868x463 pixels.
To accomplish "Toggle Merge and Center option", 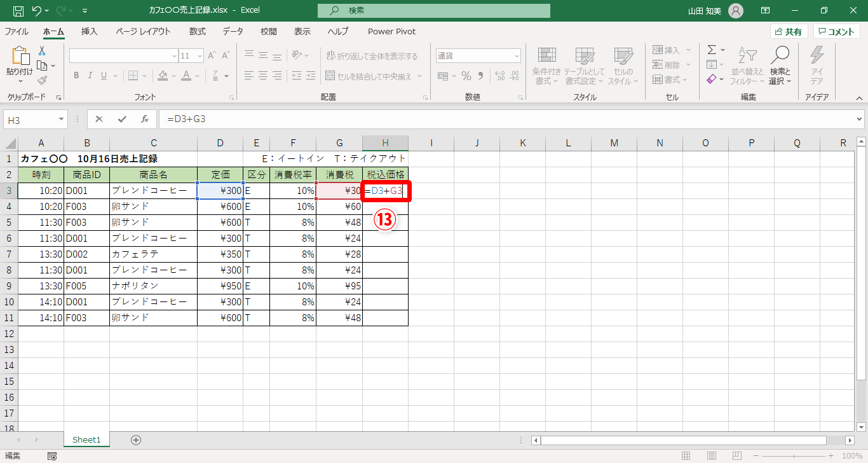I will [x=369, y=76].
